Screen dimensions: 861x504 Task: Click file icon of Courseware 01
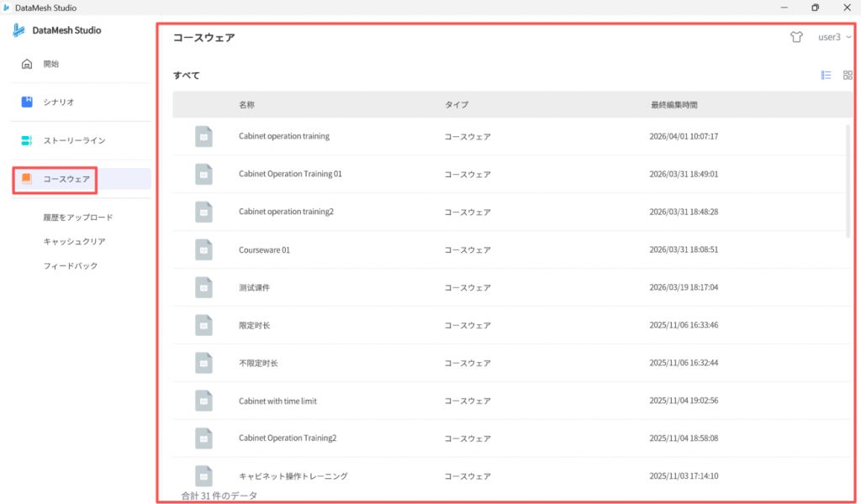click(203, 249)
